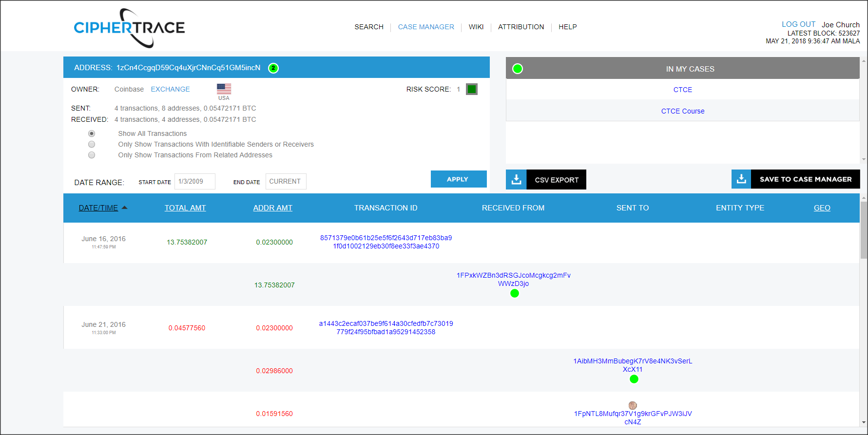868x435 pixels.
Task: Click the total amount 0.04577560
Action: pos(187,328)
